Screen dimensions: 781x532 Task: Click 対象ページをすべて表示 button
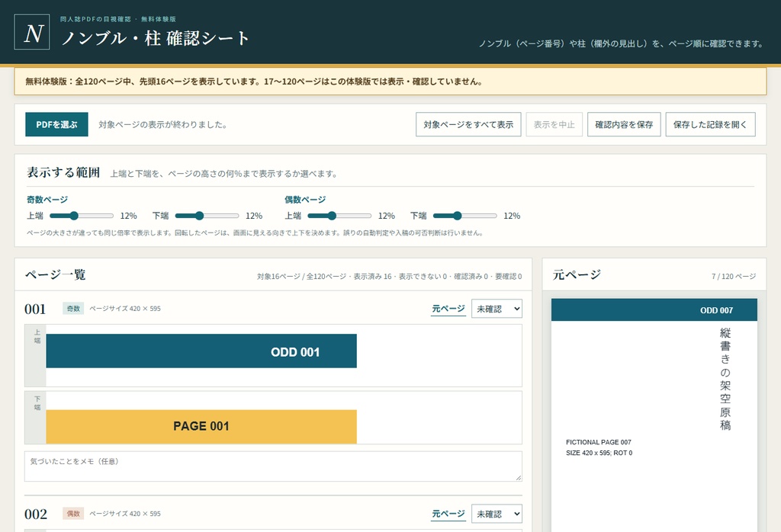pyautogui.click(x=468, y=124)
